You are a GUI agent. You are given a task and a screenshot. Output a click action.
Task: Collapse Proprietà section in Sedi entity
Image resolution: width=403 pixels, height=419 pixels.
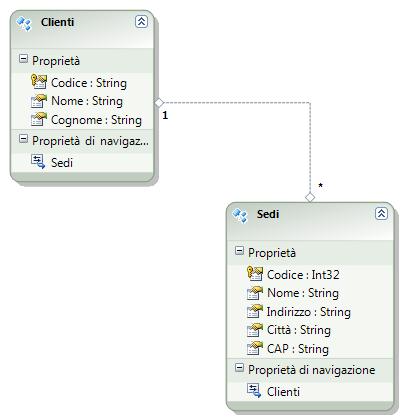[239, 251]
